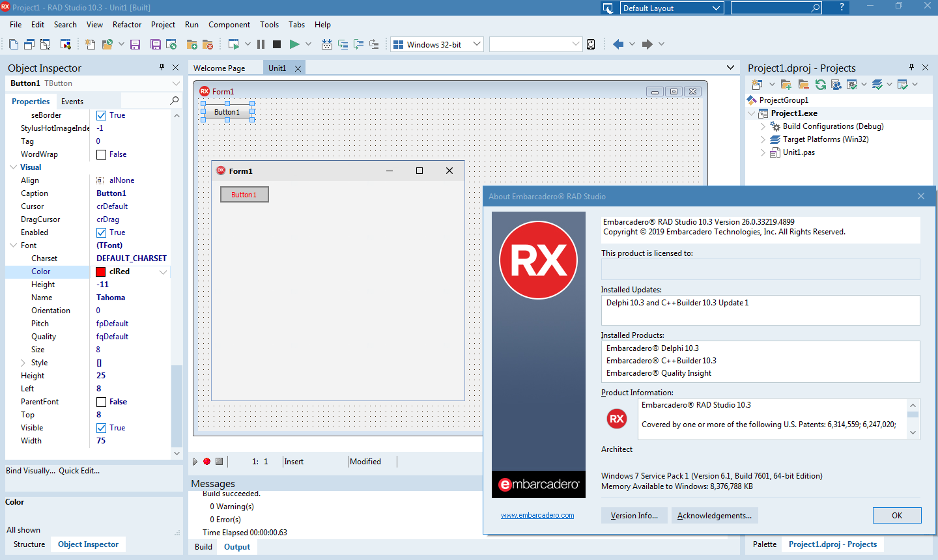
Task: Click the Pause icon in main toolbar
Action: (x=261, y=44)
